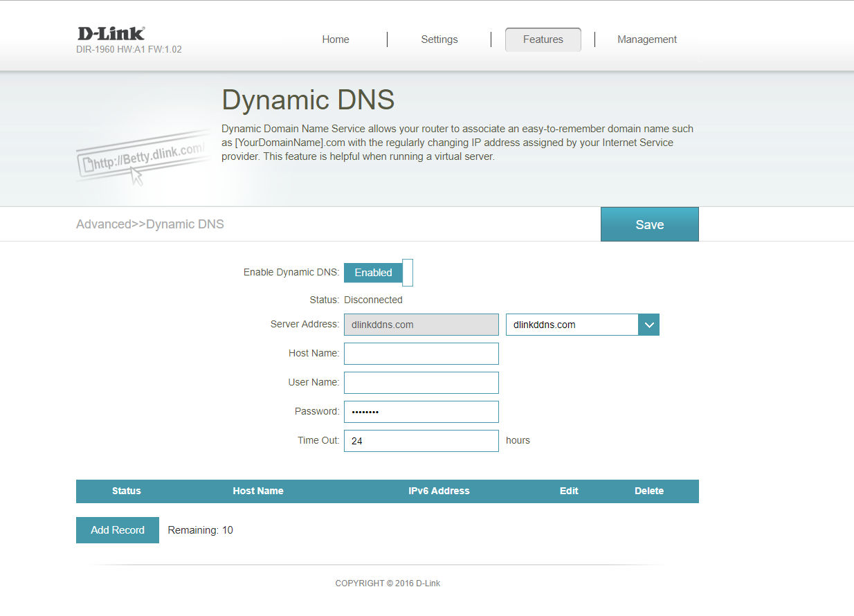Click the Edit column header
Viewport: 854px width, 616px height.
[569, 491]
